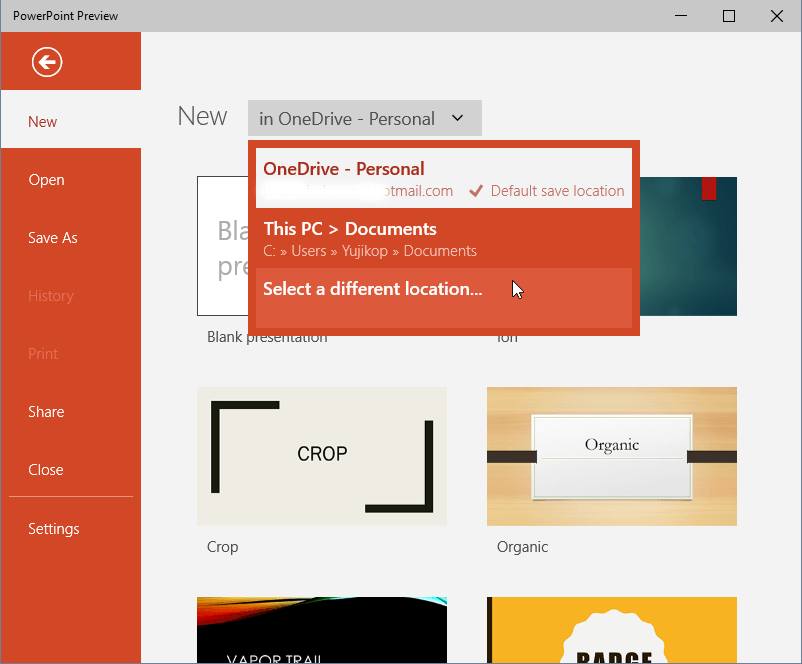Select History in the sidebar
The height and width of the screenshot is (664, 802).
71,296
